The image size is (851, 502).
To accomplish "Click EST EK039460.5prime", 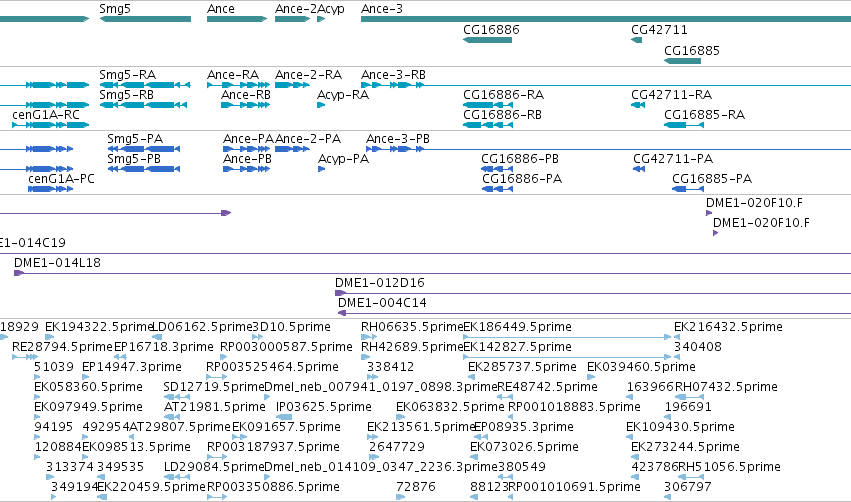I will (642, 367).
